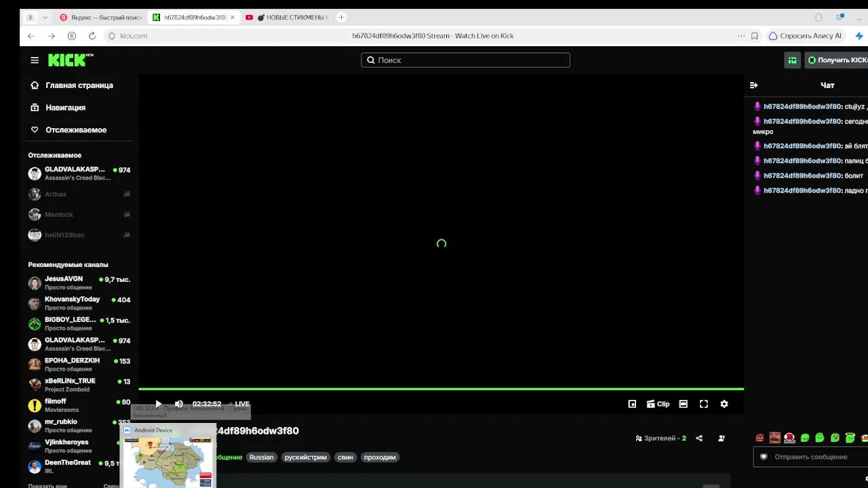This screenshot has width=868, height=488.
Task: Play the stream video
Action: 159,404
